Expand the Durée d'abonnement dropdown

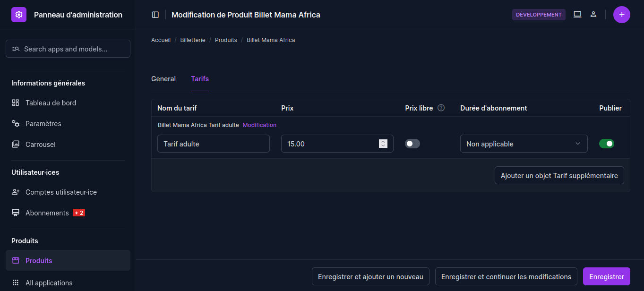coord(524,144)
